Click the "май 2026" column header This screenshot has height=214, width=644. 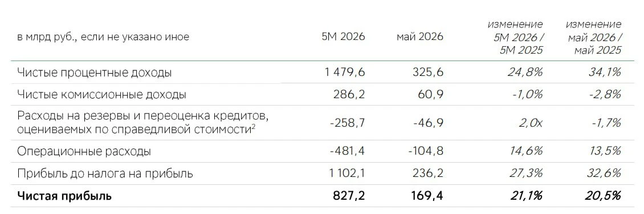[x=420, y=37]
